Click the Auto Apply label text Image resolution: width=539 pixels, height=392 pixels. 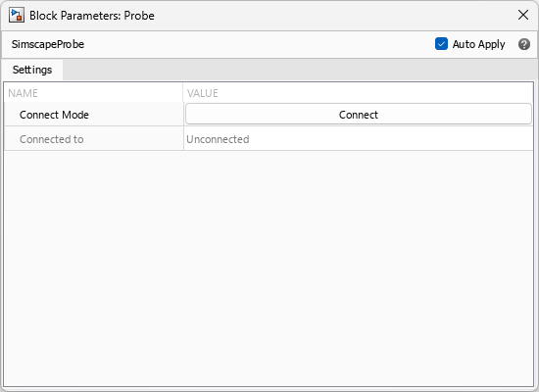[478, 44]
